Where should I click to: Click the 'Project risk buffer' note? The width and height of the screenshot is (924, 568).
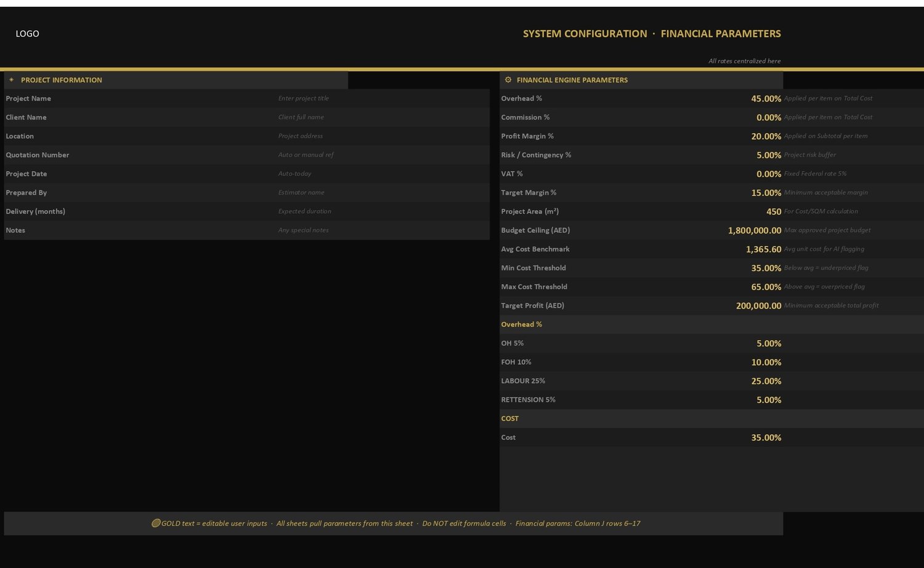click(810, 155)
